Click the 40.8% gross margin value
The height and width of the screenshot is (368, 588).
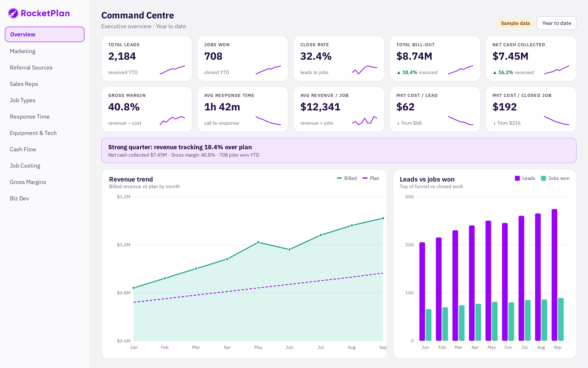[124, 107]
